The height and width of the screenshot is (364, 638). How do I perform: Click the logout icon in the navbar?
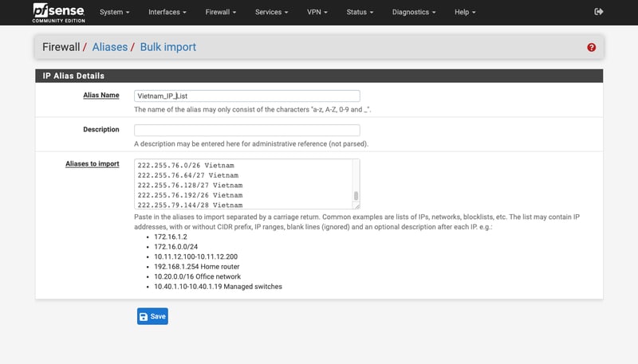[599, 12]
